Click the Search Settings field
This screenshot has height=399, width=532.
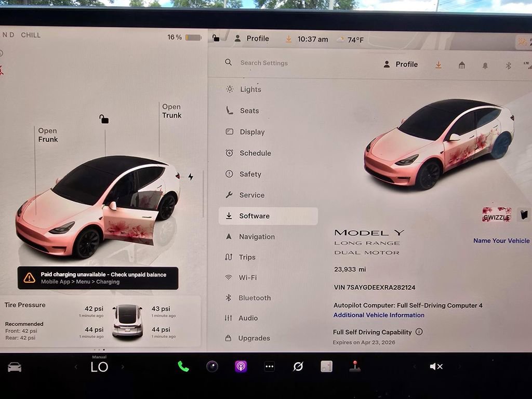tap(264, 63)
